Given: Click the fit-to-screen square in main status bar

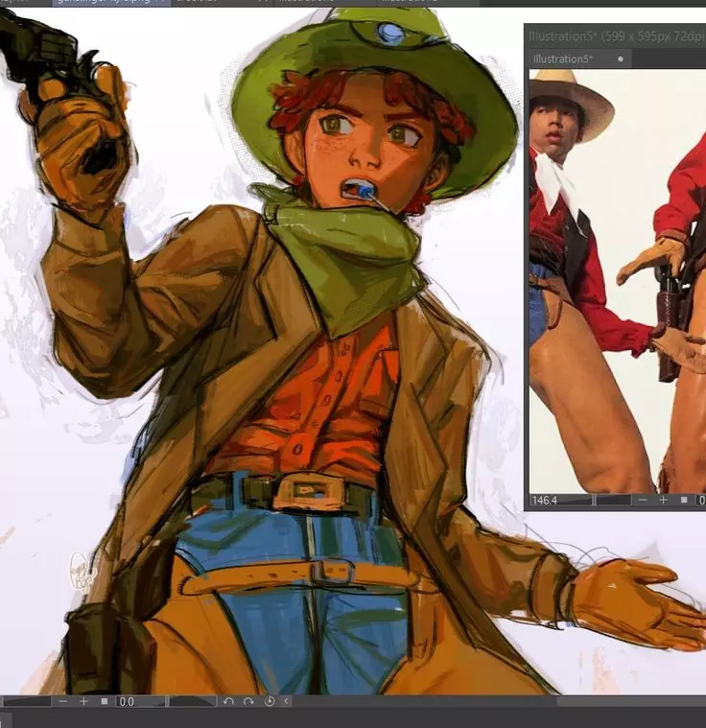Looking at the screenshot, I should pyautogui.click(x=105, y=702).
